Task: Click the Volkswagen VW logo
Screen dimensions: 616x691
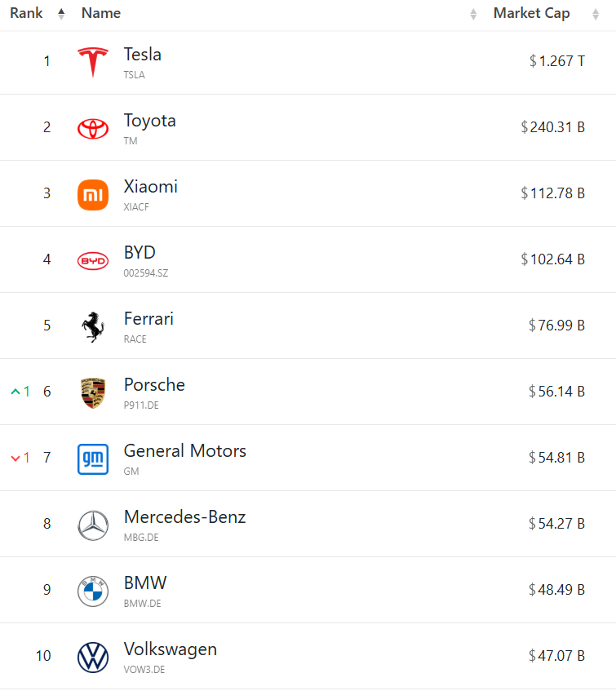Action: tap(93, 658)
